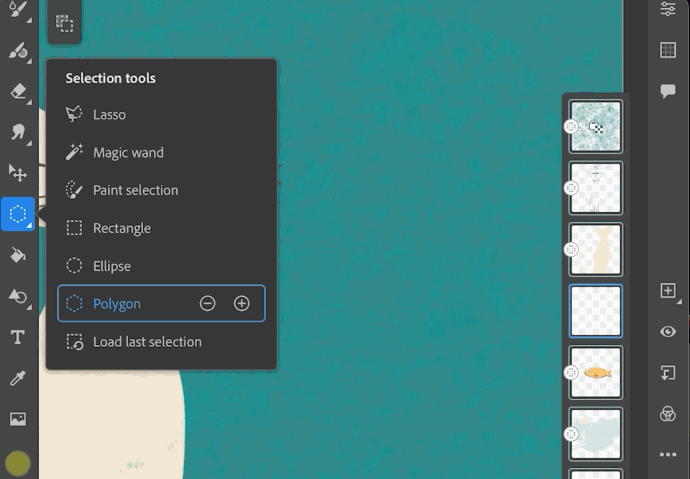Open the three overlapping circles icon
This screenshot has width=690, height=479.
pyautogui.click(x=668, y=414)
